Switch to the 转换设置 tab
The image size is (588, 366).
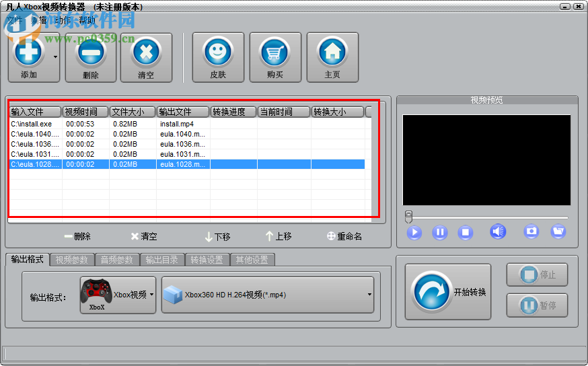tap(207, 260)
